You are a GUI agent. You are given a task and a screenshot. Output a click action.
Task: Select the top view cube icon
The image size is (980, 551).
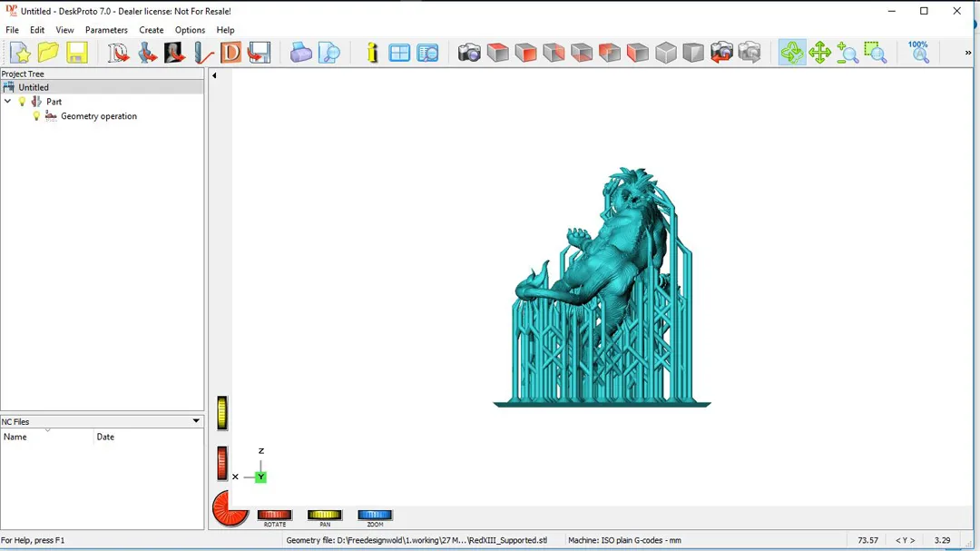pos(497,53)
